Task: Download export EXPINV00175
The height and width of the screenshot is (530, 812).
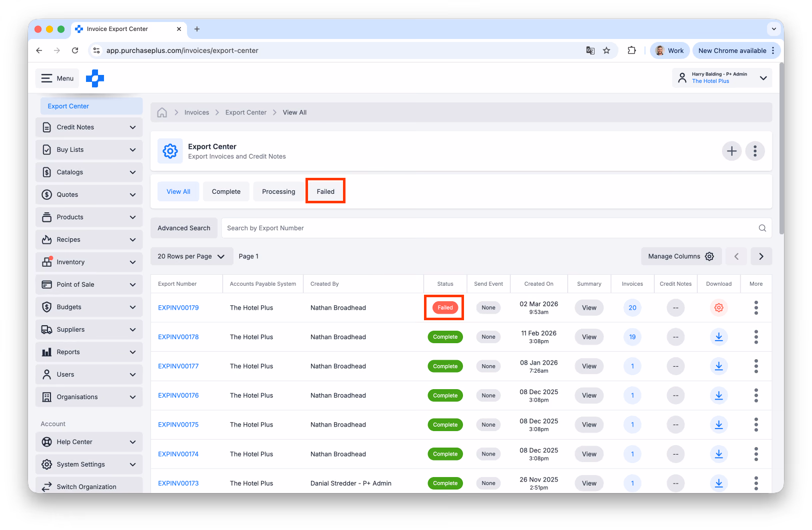Action: point(718,425)
